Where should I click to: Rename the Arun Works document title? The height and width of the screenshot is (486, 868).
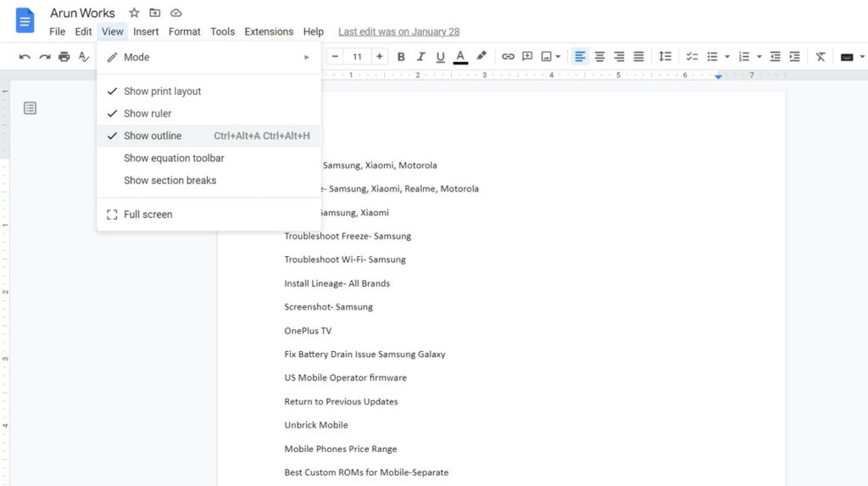pyautogui.click(x=82, y=13)
